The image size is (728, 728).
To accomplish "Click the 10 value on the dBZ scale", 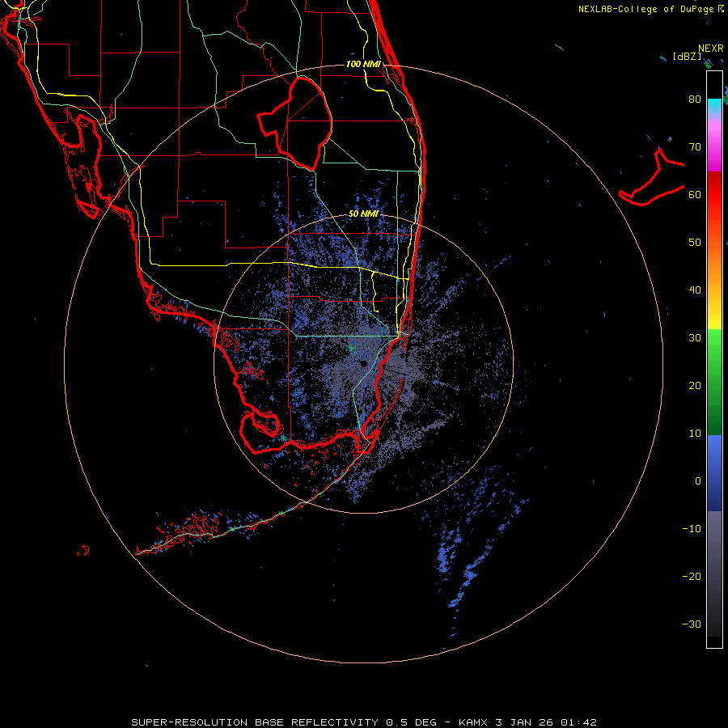I will coord(695,434).
